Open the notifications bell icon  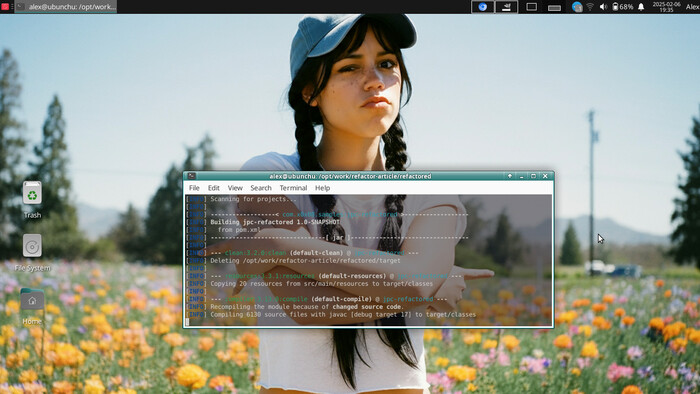pyautogui.click(x=641, y=7)
